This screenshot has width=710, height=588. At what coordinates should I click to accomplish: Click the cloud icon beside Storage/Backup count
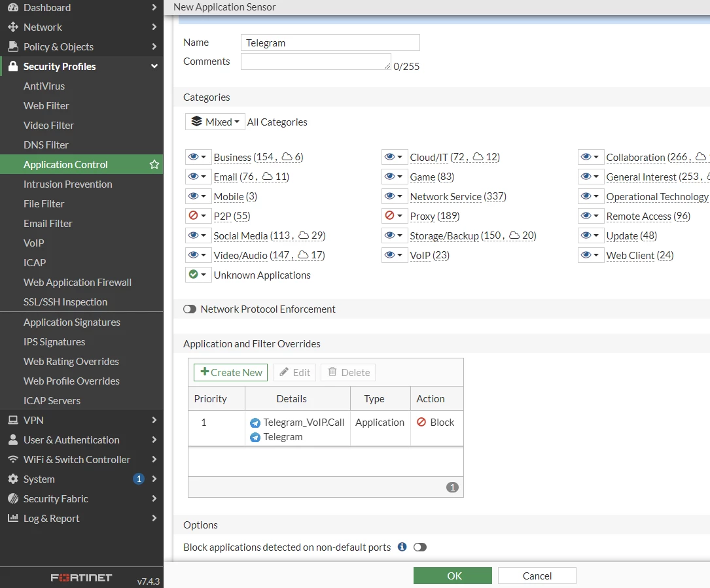(x=514, y=235)
